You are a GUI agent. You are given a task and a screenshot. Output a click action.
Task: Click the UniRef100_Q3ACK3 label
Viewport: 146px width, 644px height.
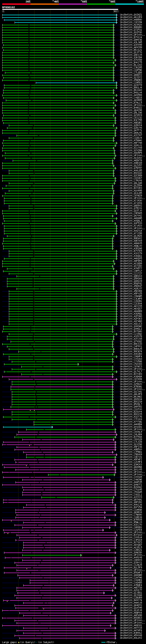131,464
